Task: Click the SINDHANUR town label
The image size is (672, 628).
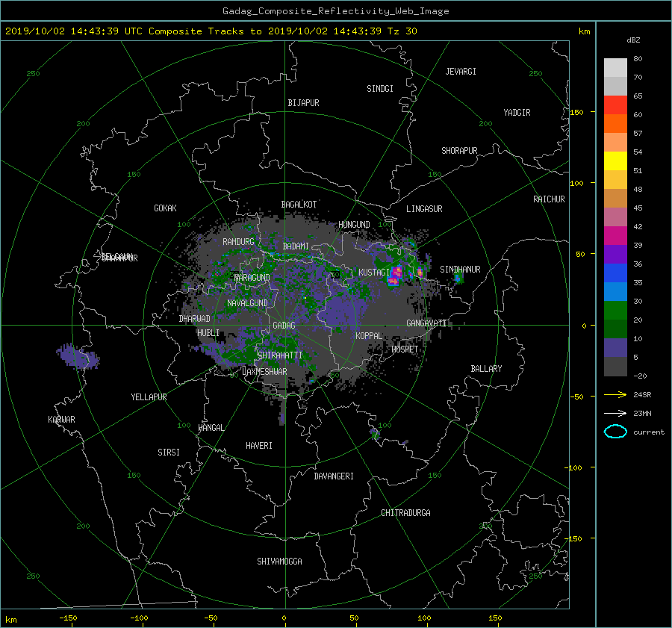Action: (x=460, y=270)
